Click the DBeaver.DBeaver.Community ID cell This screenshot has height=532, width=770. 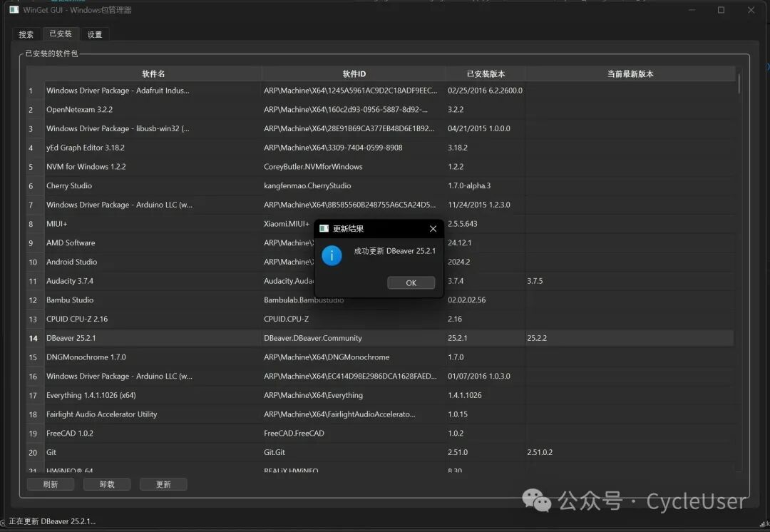(x=354, y=338)
